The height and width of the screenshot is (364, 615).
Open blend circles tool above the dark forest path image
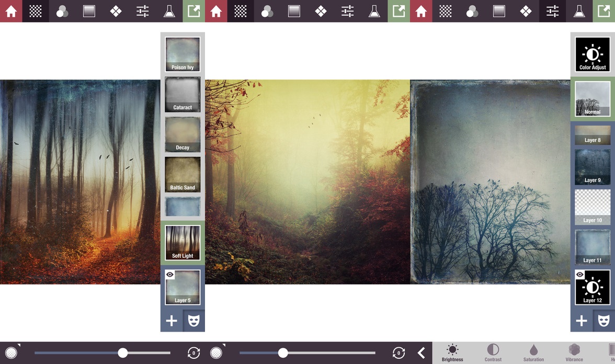[x=62, y=11]
